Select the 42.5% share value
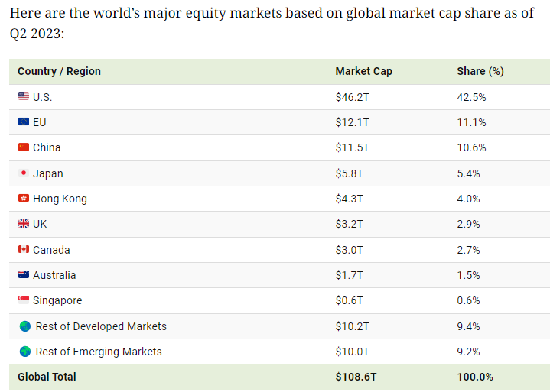The image size is (550, 392). pos(471,97)
